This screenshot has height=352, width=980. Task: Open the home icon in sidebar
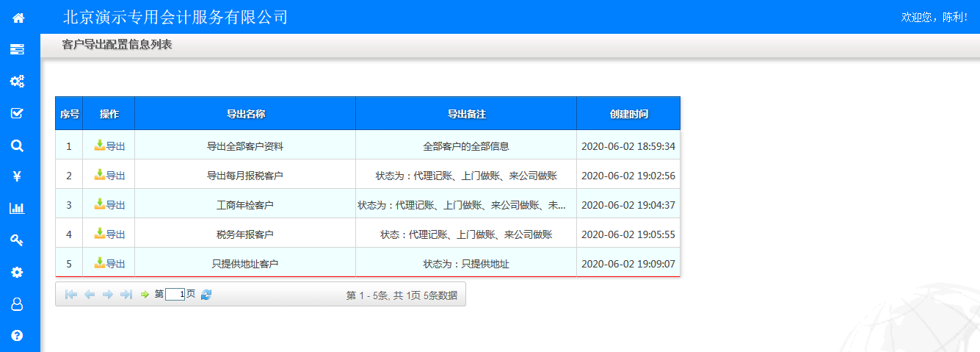(18, 18)
